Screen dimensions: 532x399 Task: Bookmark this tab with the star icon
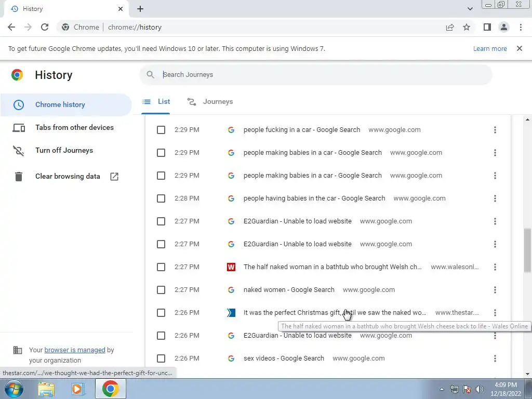[467, 27]
